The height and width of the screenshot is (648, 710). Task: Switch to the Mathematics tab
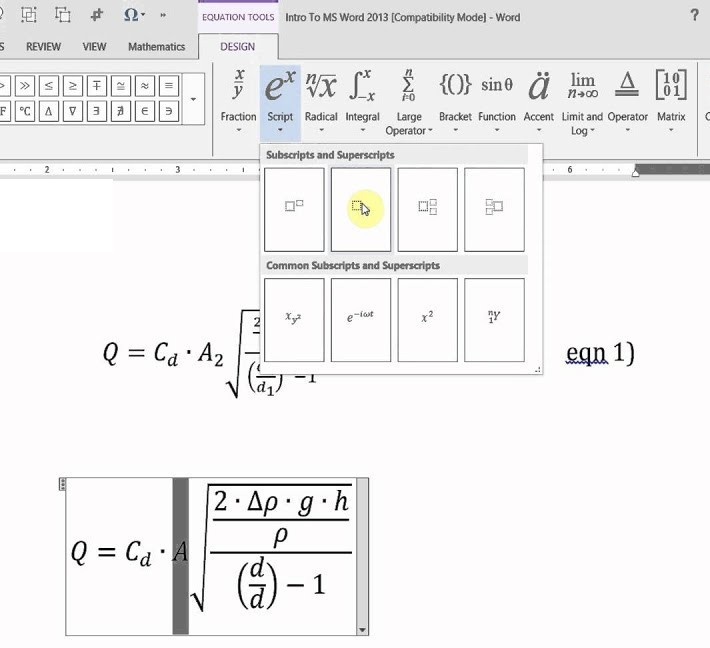[156, 46]
